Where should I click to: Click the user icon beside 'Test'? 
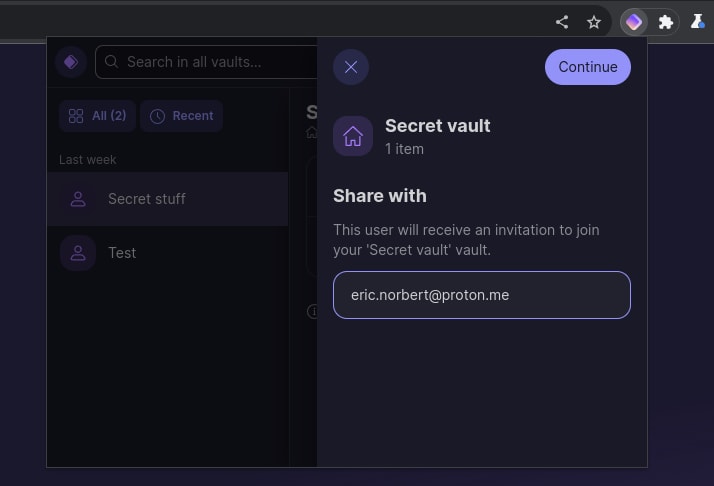tap(78, 253)
